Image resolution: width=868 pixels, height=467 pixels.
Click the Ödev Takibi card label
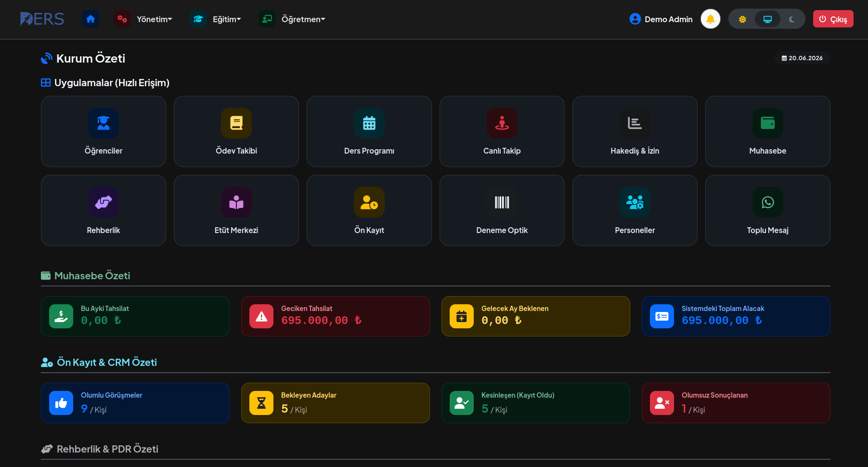tap(236, 151)
